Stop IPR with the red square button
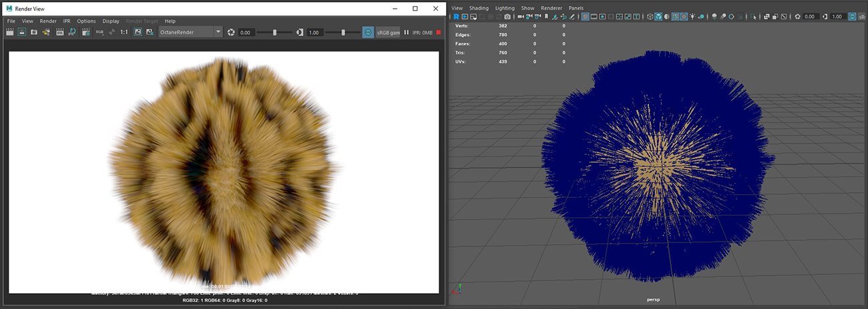 438,32
